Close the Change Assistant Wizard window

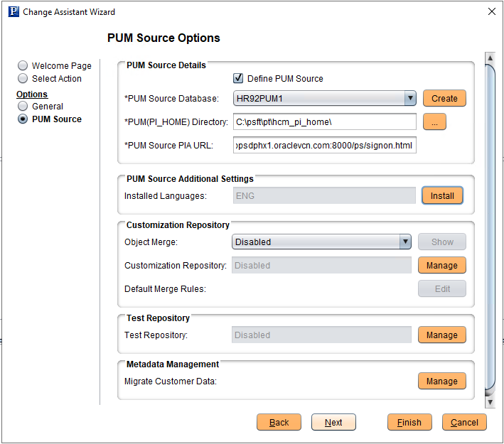click(491, 12)
